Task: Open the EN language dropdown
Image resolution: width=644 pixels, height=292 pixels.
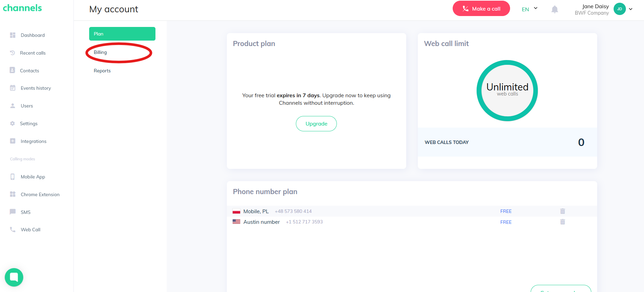Action: tap(529, 9)
